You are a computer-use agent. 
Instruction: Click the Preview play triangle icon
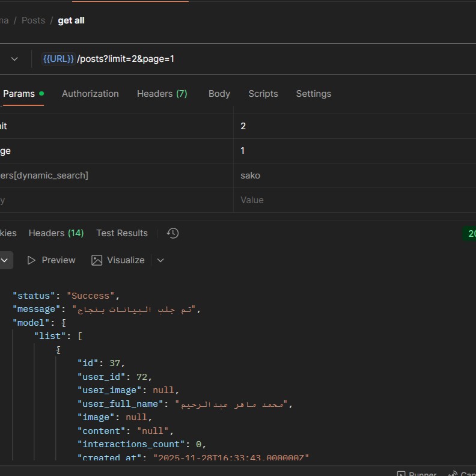pos(32,260)
